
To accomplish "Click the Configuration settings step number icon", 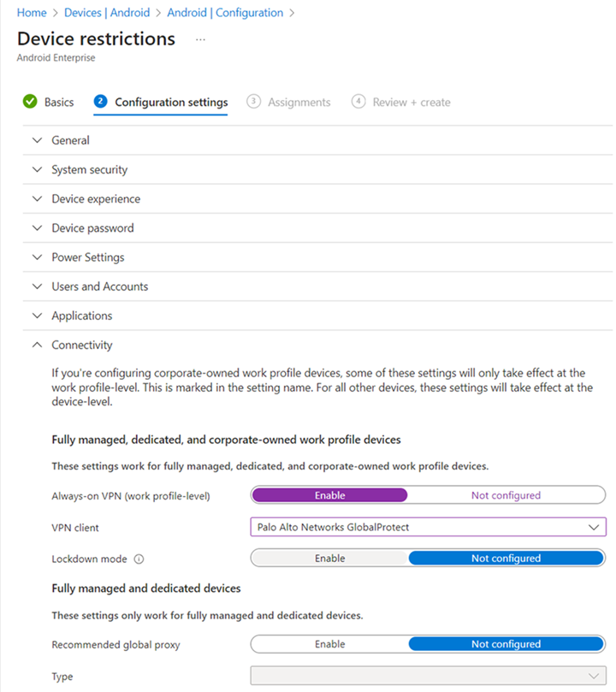I will pos(100,102).
